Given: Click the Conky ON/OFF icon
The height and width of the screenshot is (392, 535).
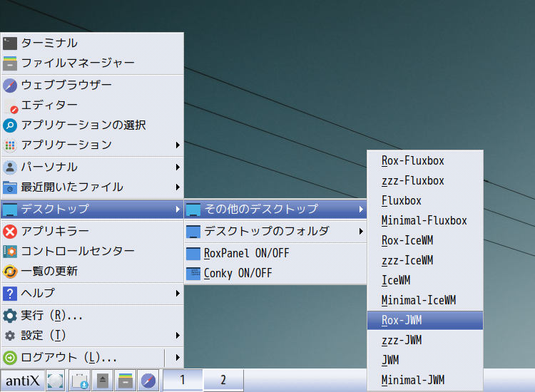Looking at the screenshot, I should point(193,274).
